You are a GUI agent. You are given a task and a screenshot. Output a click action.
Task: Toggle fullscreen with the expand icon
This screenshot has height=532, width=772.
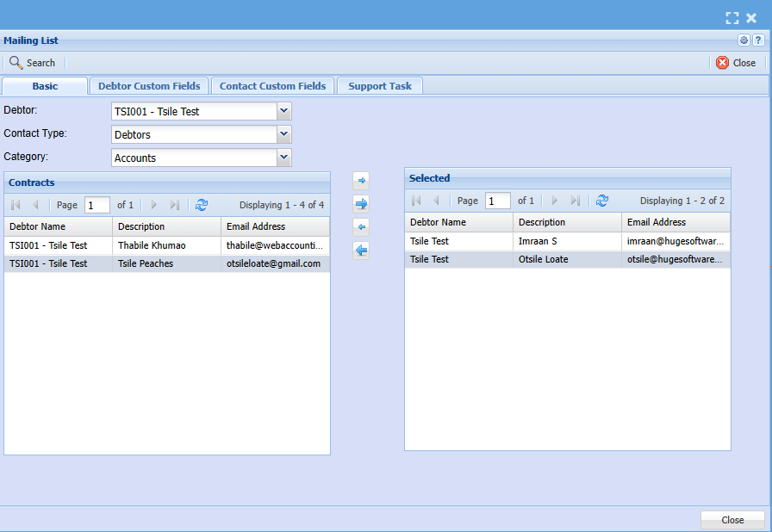pyautogui.click(x=732, y=17)
